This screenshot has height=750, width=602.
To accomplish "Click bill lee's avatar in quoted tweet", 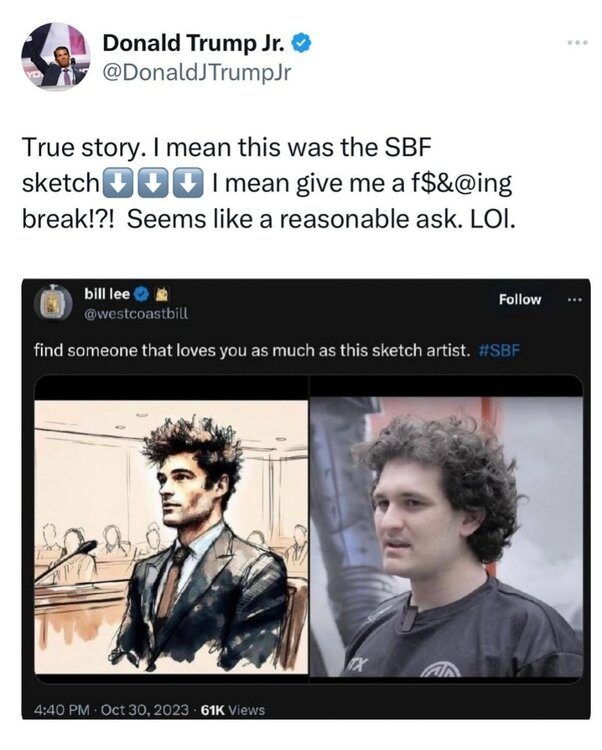I will (53, 303).
